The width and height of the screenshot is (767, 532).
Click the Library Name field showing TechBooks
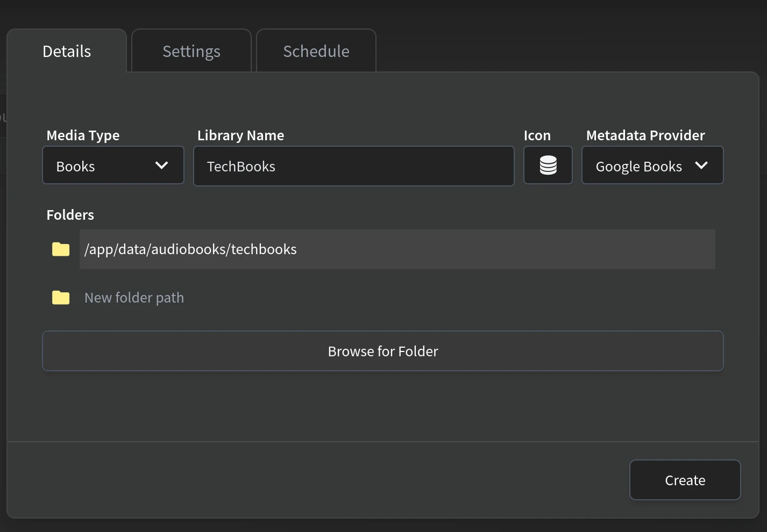pos(353,166)
